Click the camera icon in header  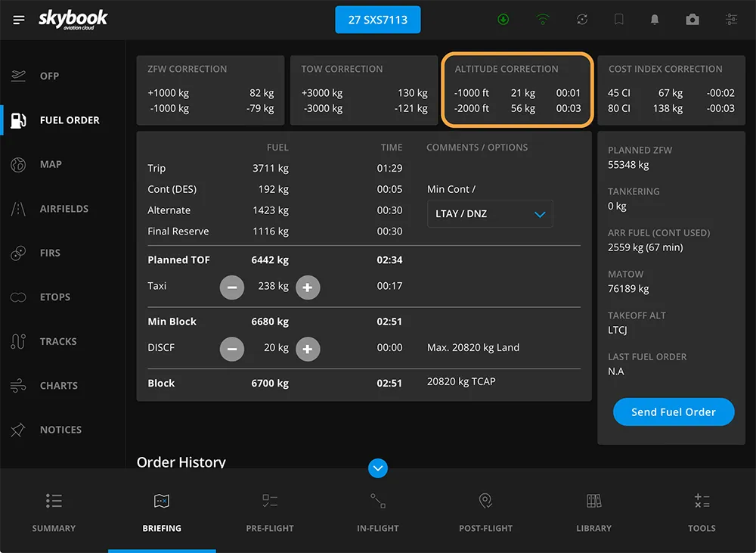click(x=692, y=20)
